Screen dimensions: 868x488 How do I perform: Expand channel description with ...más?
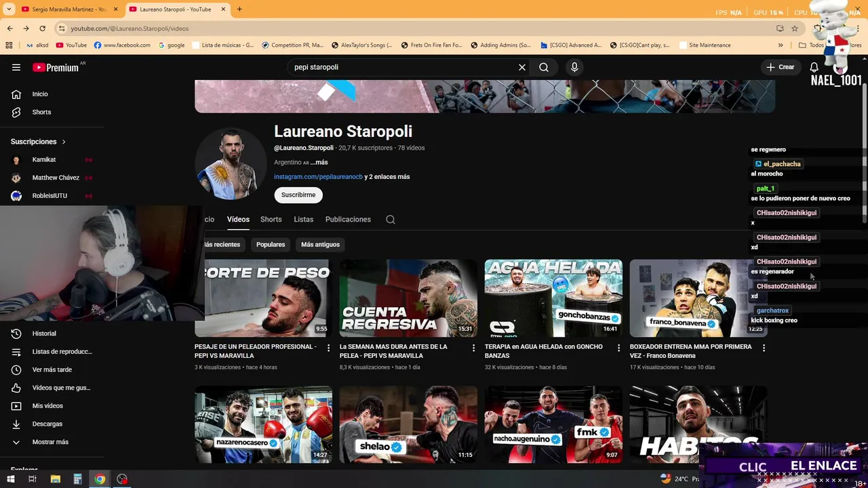point(319,163)
